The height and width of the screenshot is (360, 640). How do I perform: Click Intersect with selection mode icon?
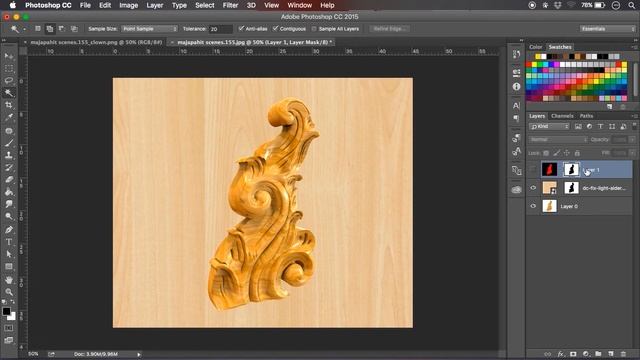tap(74, 29)
